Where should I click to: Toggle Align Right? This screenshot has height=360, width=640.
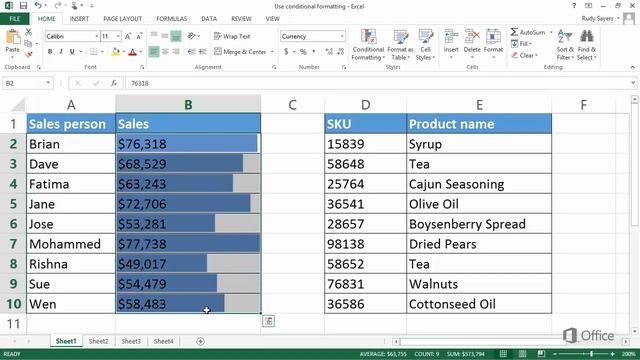(x=176, y=51)
